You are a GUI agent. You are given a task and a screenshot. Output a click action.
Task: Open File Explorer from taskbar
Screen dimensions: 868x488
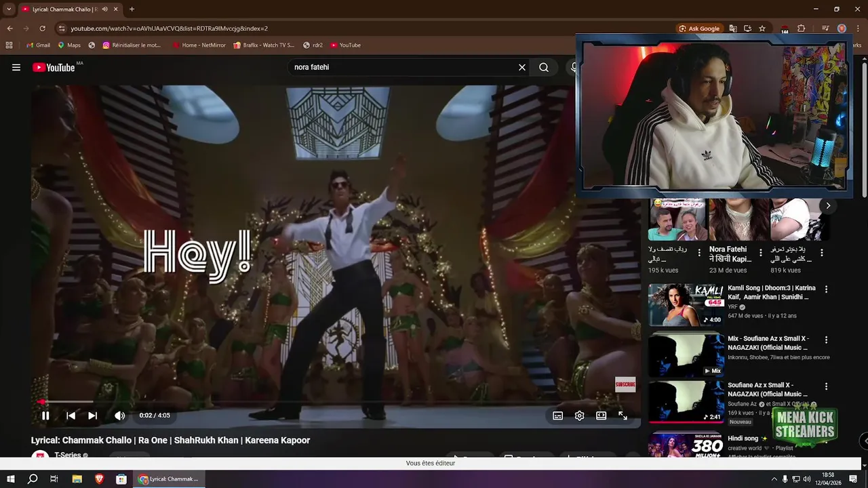[x=77, y=479]
